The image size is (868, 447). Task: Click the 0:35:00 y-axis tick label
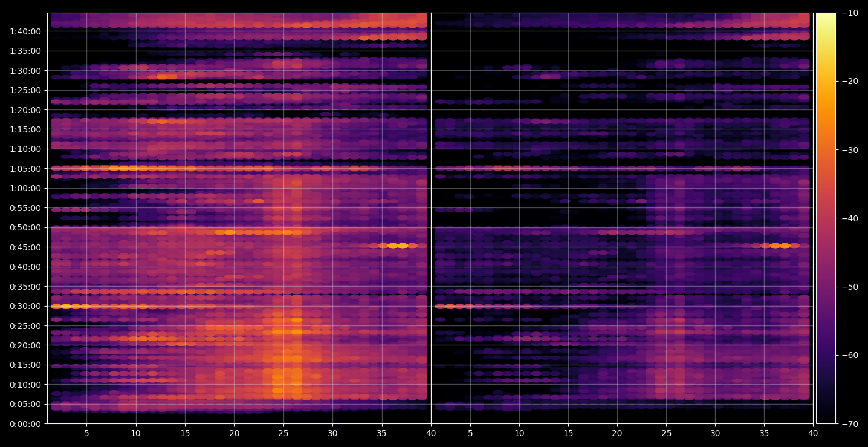[x=25, y=287]
